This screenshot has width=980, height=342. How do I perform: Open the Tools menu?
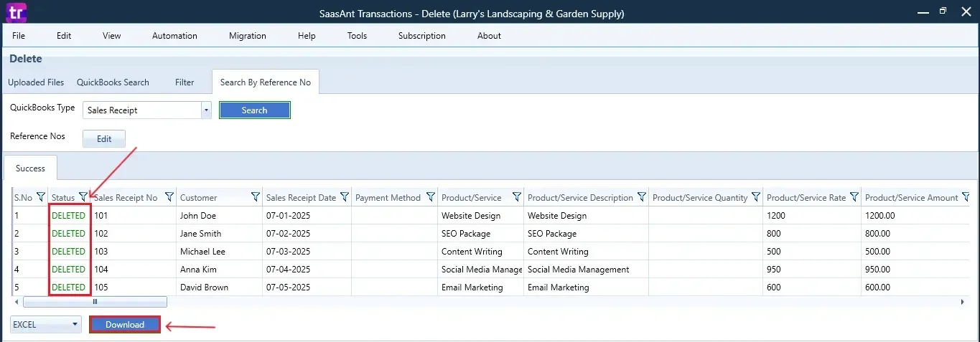coord(357,36)
